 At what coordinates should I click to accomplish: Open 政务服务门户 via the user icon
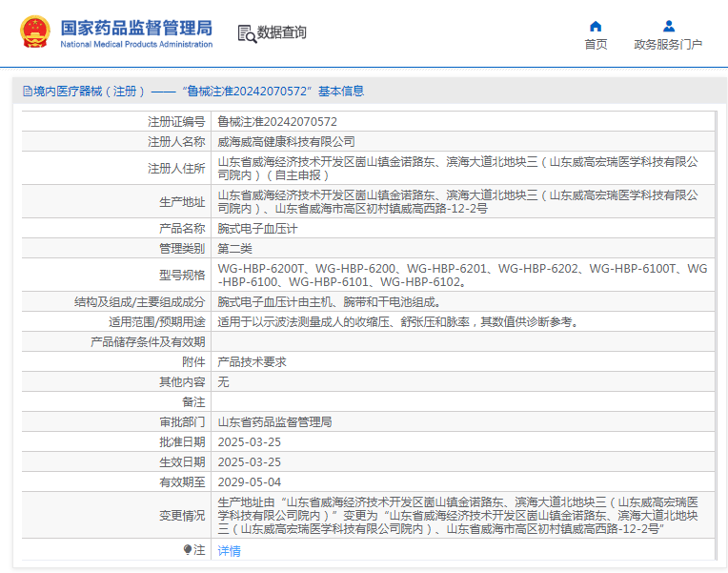(x=669, y=26)
